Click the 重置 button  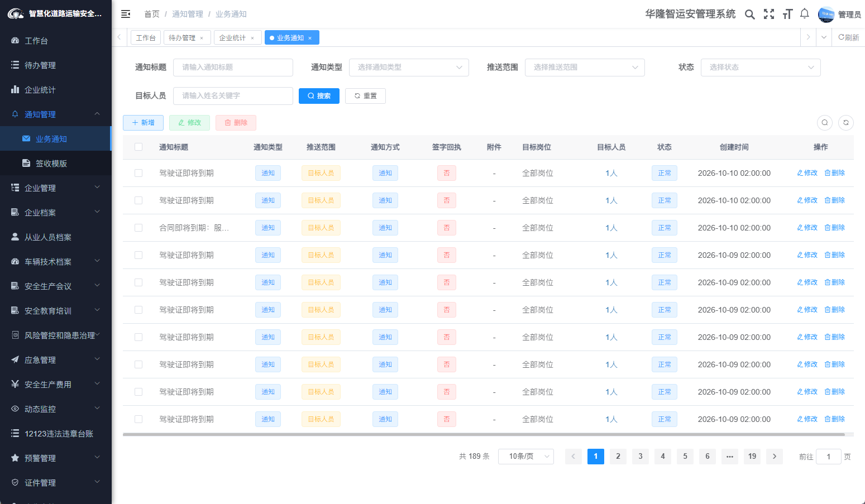(365, 96)
